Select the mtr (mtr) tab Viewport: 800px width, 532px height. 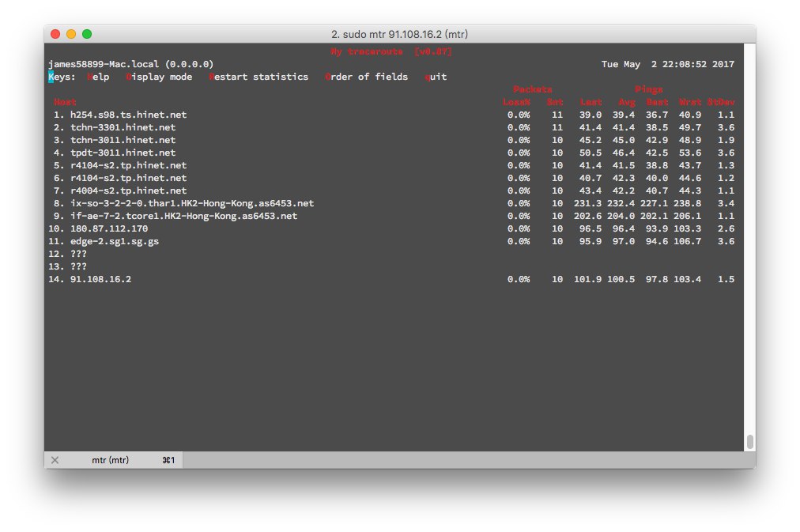click(111, 460)
